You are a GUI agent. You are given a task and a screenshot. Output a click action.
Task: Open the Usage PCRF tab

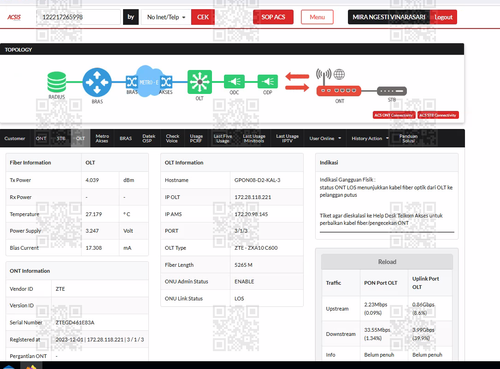[196, 138]
